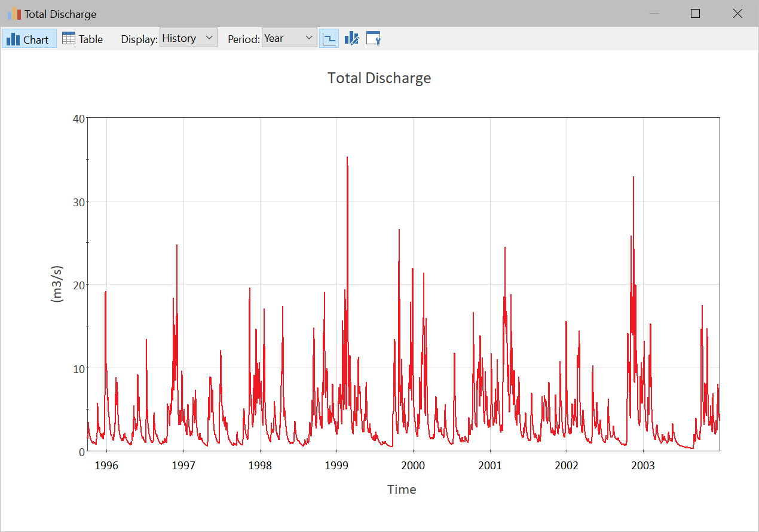The height and width of the screenshot is (532, 759).
Task: Switch to the Chart view
Action: click(29, 39)
